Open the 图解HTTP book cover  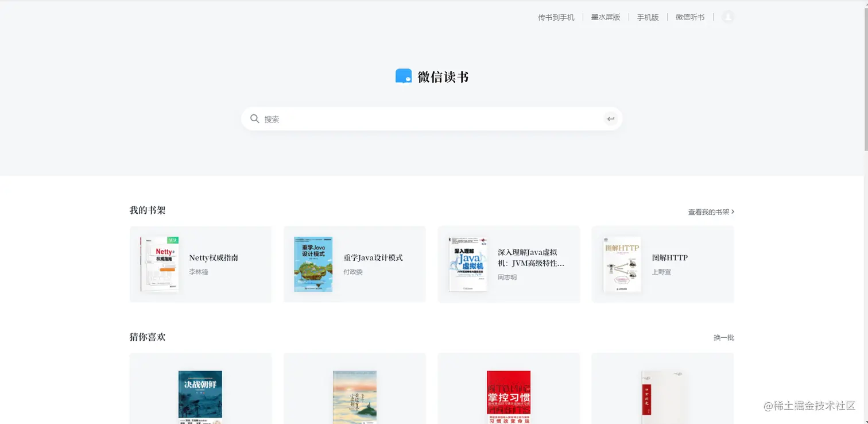point(622,264)
